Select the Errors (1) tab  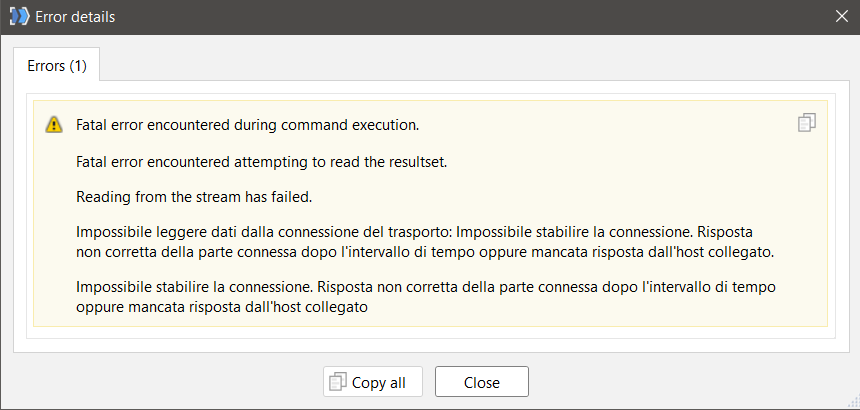[x=56, y=67]
